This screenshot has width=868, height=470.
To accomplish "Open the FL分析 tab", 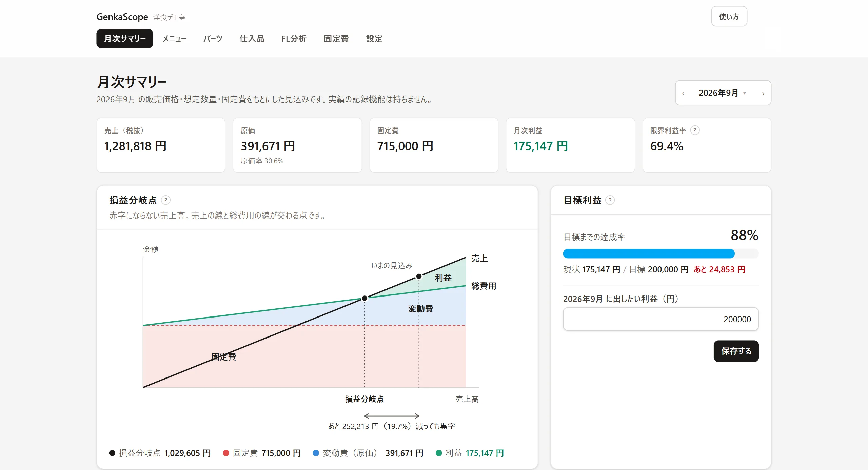I will click(x=294, y=39).
